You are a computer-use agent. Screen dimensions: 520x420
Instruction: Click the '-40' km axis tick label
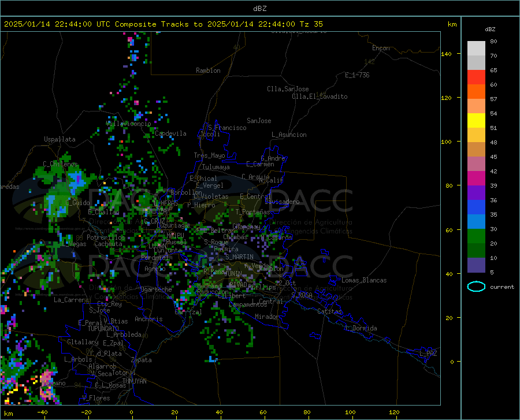(42, 412)
